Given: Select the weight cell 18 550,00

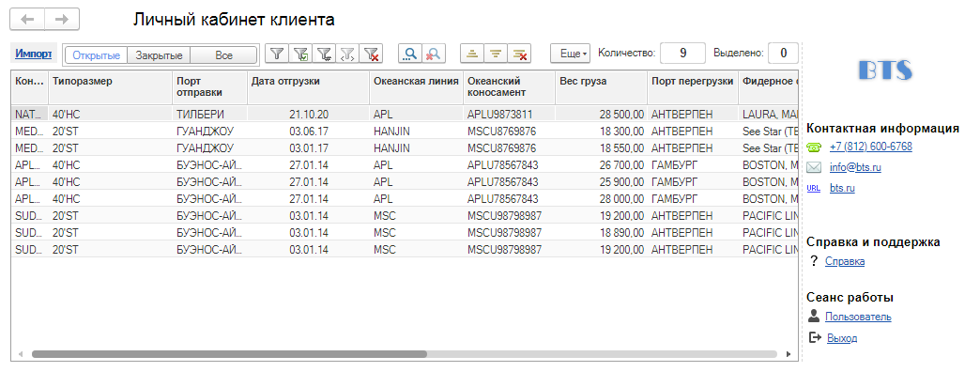Looking at the screenshot, I should tap(601, 148).
